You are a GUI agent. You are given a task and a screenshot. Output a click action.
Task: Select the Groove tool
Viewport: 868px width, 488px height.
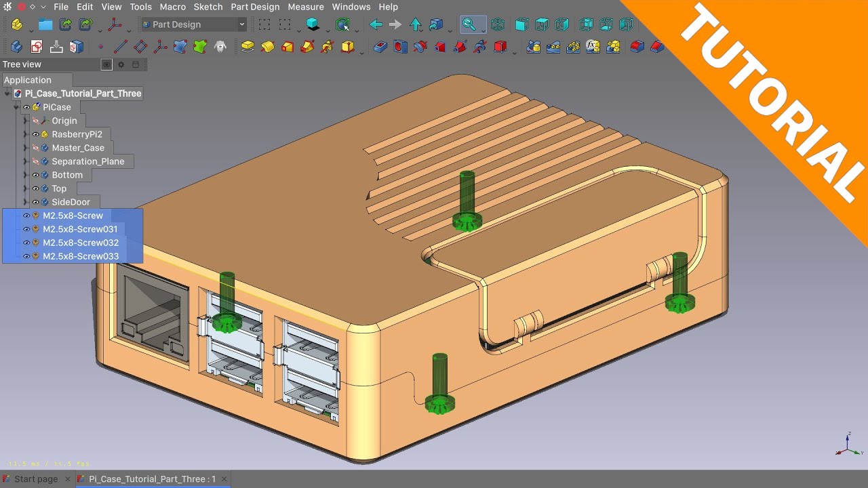tap(420, 47)
